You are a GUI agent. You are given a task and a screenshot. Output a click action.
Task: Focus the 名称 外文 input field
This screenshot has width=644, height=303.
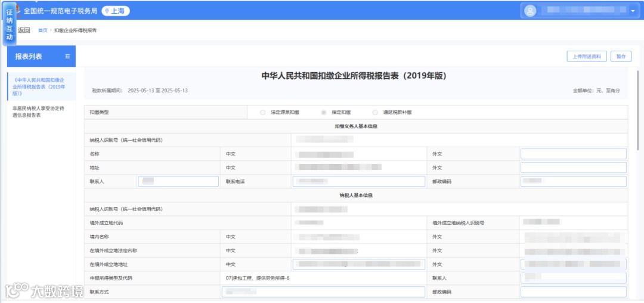[x=574, y=154]
